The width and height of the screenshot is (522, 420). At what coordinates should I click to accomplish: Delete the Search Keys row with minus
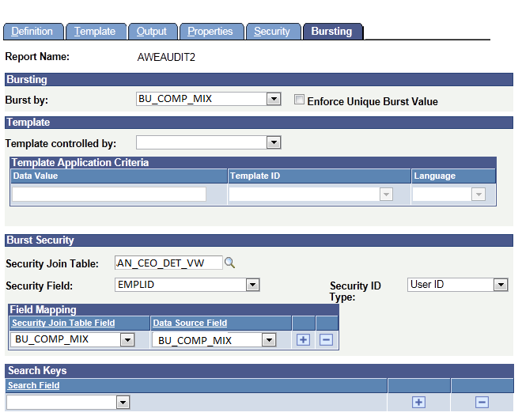pyautogui.click(x=482, y=402)
